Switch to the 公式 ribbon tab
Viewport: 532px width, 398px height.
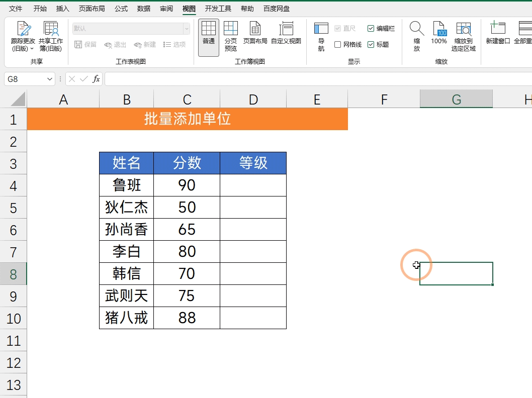pyautogui.click(x=121, y=8)
